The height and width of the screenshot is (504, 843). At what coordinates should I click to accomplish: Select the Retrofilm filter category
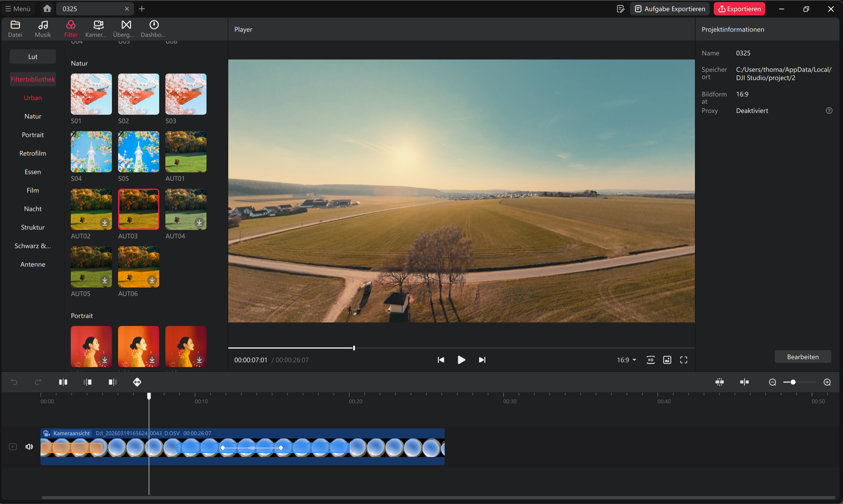click(x=33, y=153)
